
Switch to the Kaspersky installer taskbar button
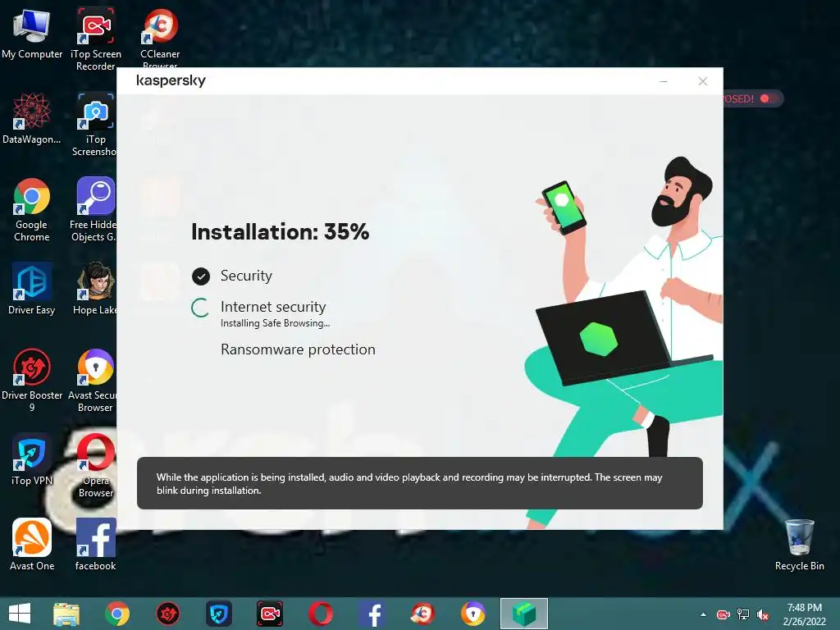pyautogui.click(x=524, y=614)
